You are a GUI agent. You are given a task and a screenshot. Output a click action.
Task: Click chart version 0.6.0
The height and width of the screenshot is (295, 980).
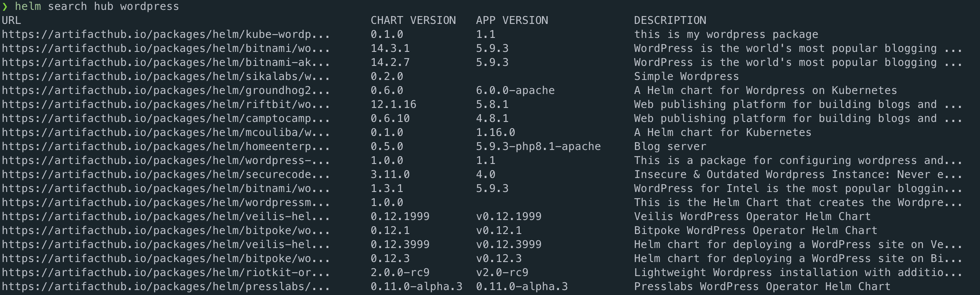[387, 91]
